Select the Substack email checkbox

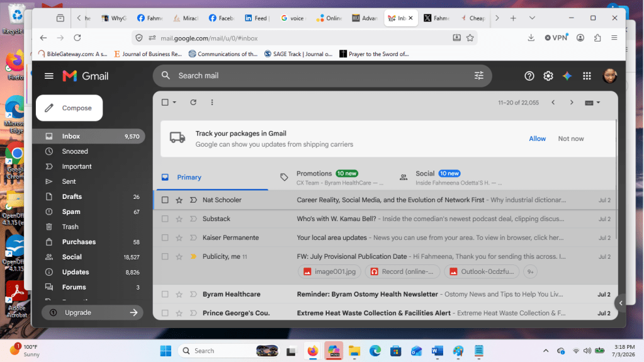[165, 219]
